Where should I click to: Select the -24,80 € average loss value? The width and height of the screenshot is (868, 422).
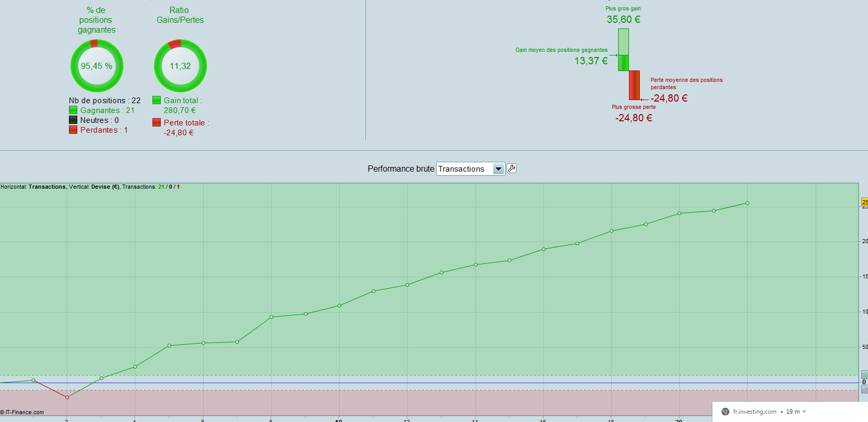(x=669, y=98)
